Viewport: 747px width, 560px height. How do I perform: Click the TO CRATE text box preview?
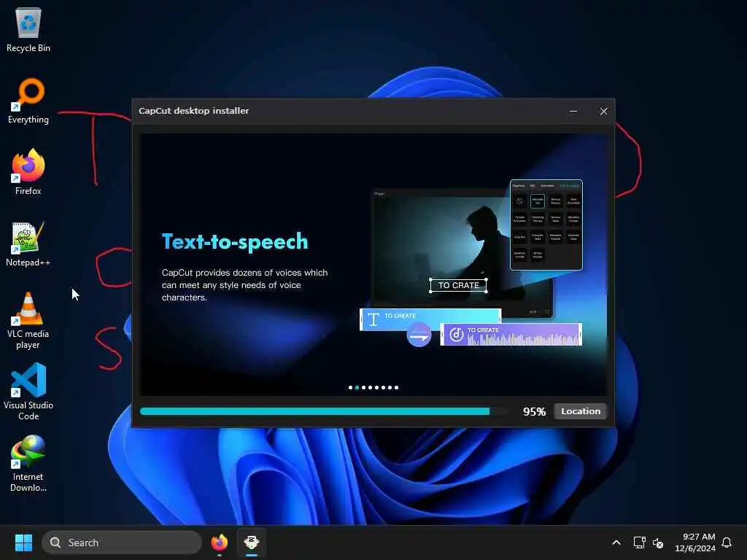[458, 285]
